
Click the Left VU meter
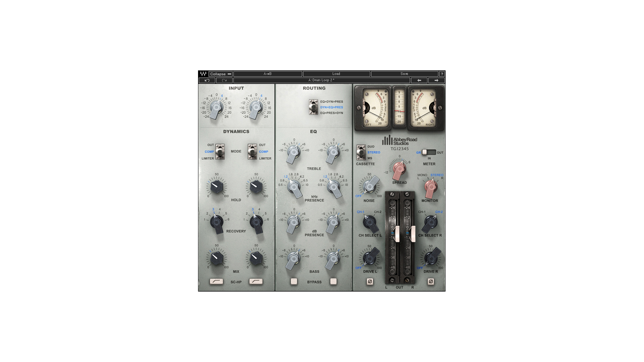[373, 108]
